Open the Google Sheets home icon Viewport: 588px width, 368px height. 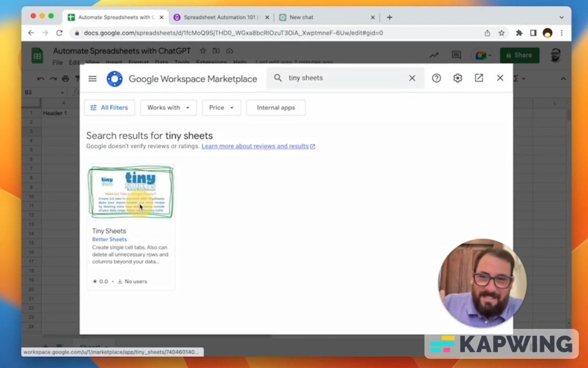[37, 56]
